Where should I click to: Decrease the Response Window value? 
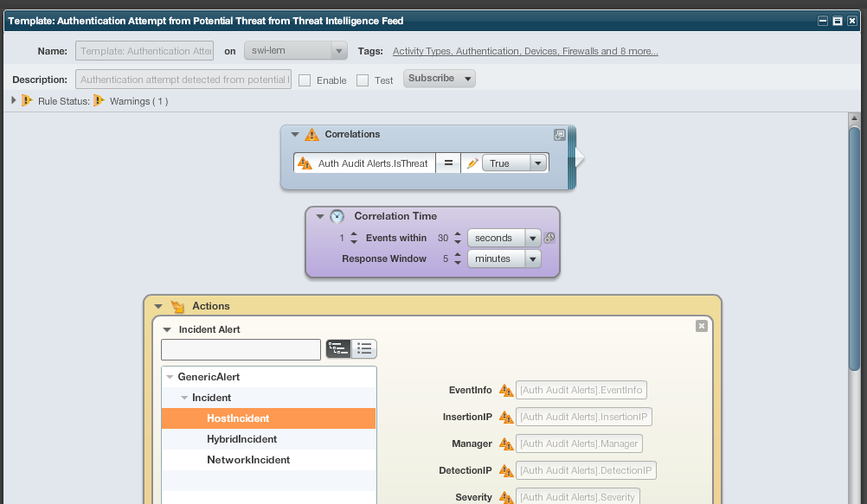tap(458, 263)
